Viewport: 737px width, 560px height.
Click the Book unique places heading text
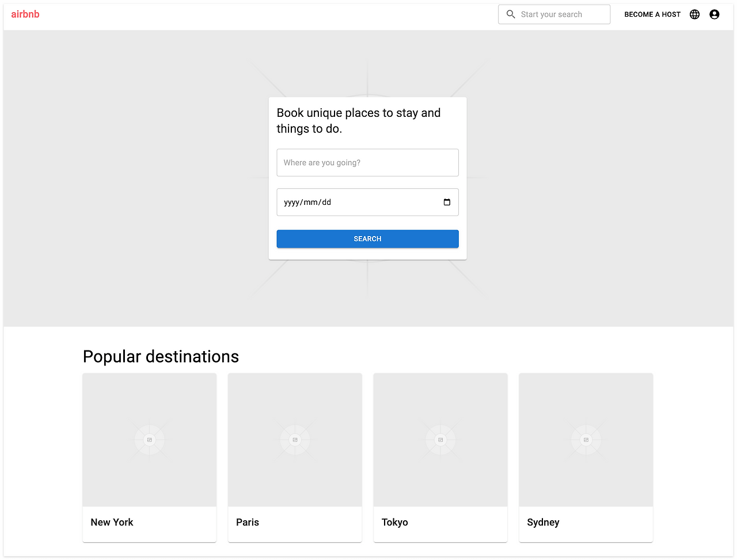tap(358, 121)
